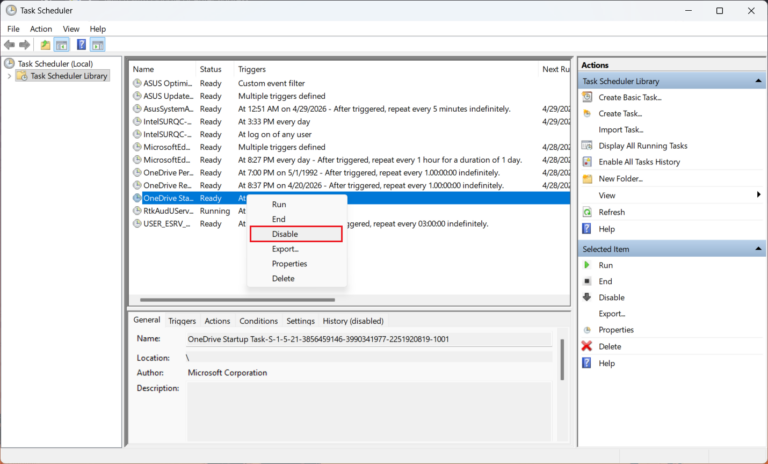The width and height of the screenshot is (768, 464).
Task: Click the New Folder icon
Action: [587, 179]
